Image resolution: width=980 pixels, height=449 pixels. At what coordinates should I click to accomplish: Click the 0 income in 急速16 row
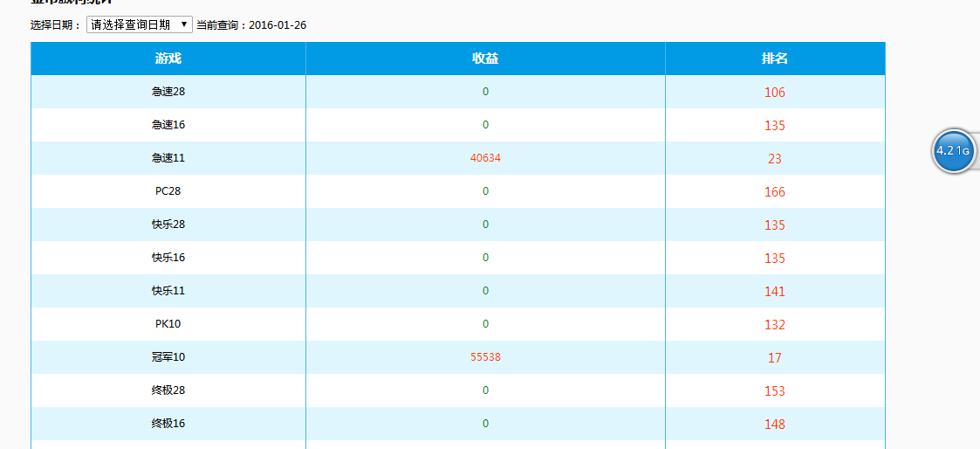(x=485, y=125)
